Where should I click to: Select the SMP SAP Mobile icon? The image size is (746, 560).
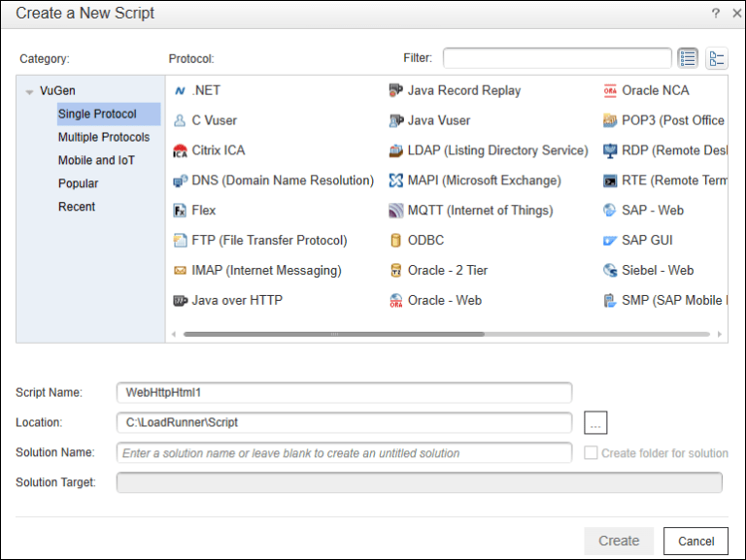click(x=610, y=301)
